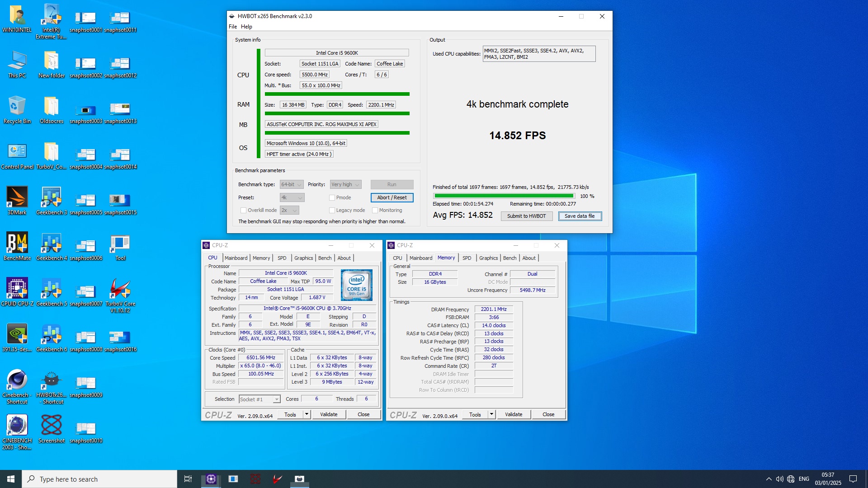Screen dimensions: 868x488
Task: Toggle the Monitoring checkbox
Action: pos(375,210)
